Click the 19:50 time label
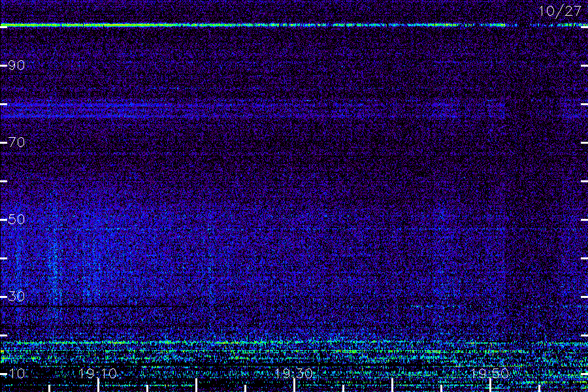Image resolution: width=588 pixels, height=392 pixels. click(x=490, y=374)
